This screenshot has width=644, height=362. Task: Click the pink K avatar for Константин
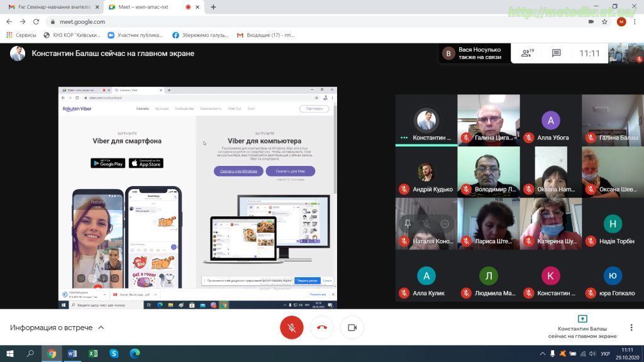(x=550, y=276)
